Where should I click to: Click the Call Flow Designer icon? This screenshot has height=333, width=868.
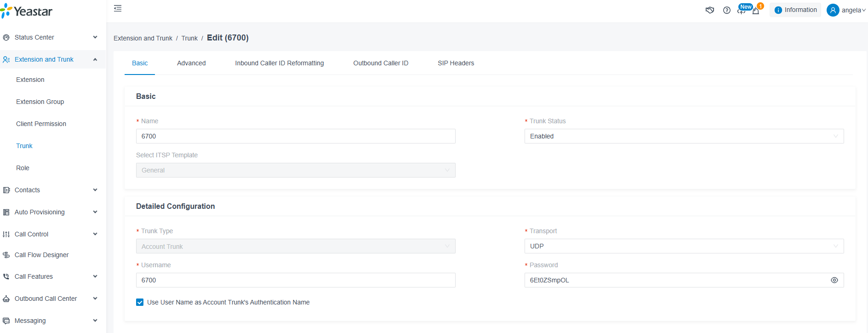point(6,255)
